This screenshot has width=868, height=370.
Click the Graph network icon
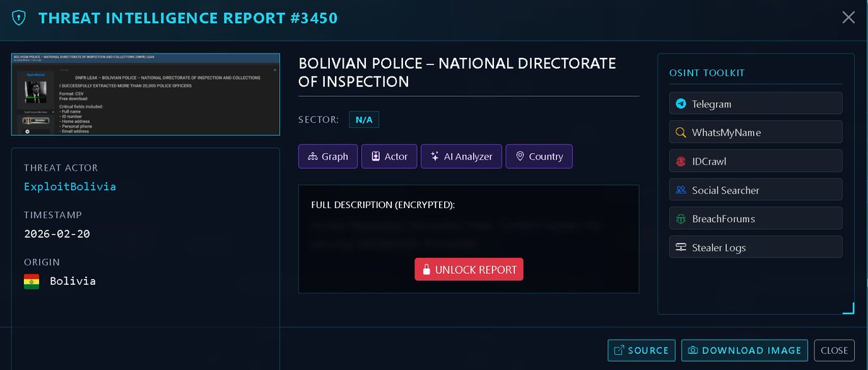(x=312, y=156)
